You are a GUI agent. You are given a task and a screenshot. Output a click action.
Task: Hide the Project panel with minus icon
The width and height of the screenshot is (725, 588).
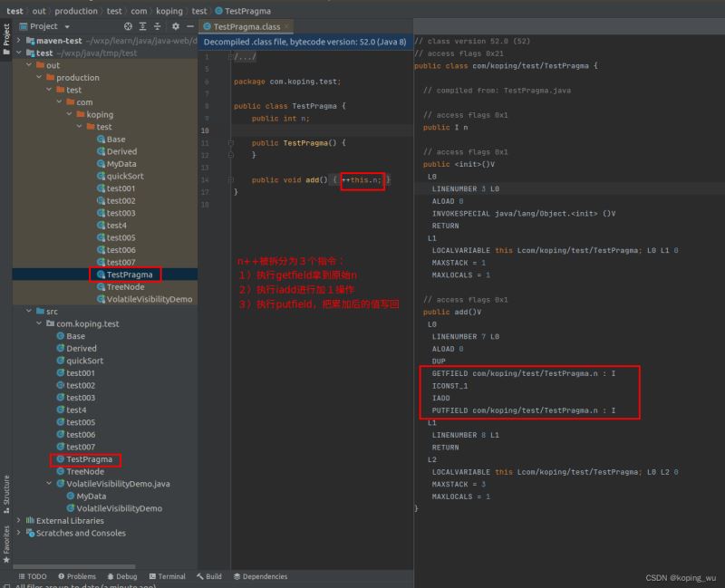pos(190,26)
